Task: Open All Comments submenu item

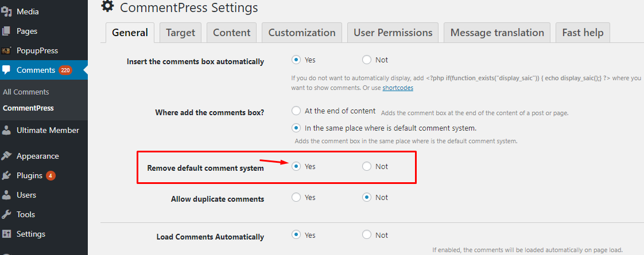Action: click(x=26, y=92)
